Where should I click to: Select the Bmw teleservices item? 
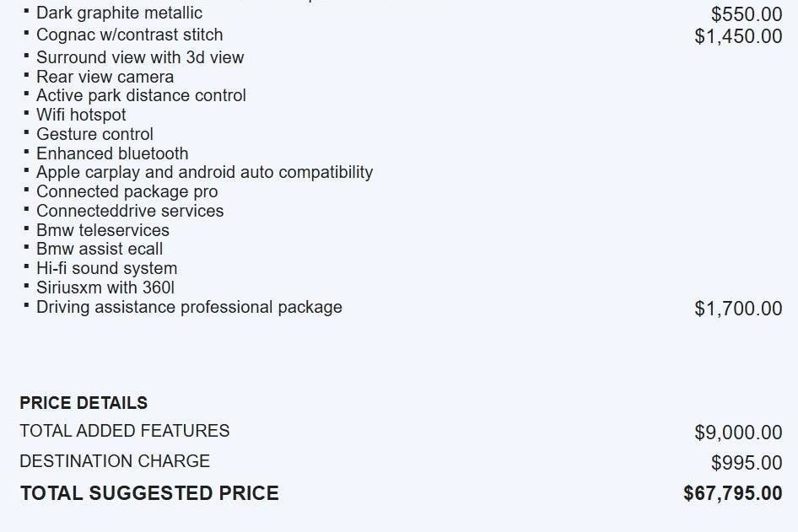(x=103, y=231)
